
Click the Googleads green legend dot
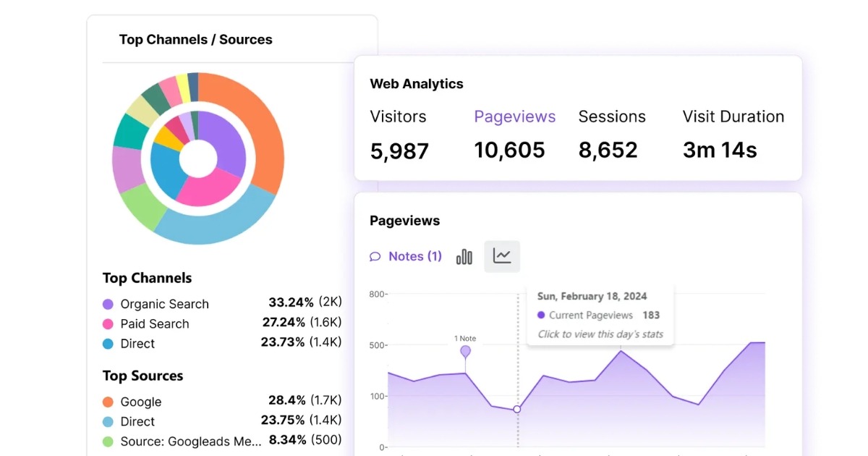[108, 442]
